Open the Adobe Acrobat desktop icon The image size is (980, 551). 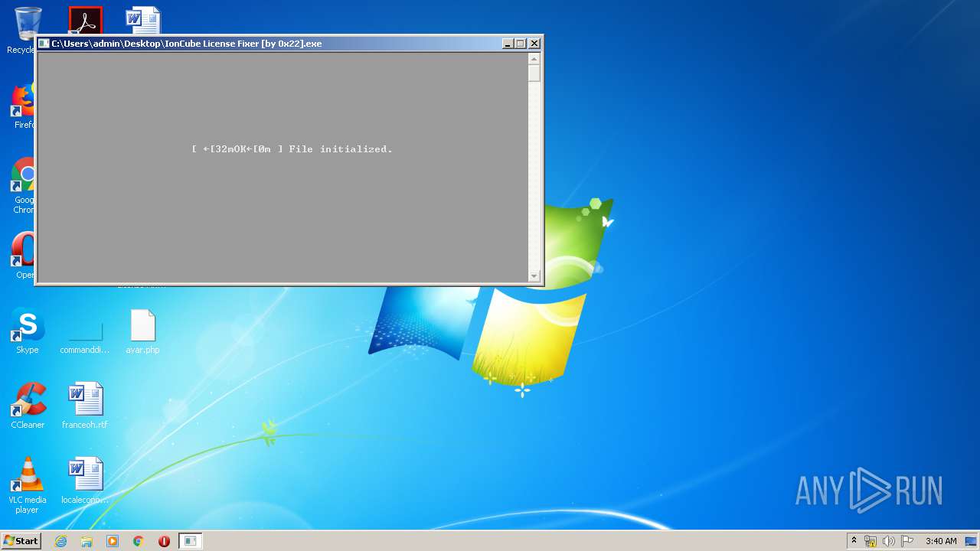(x=85, y=21)
